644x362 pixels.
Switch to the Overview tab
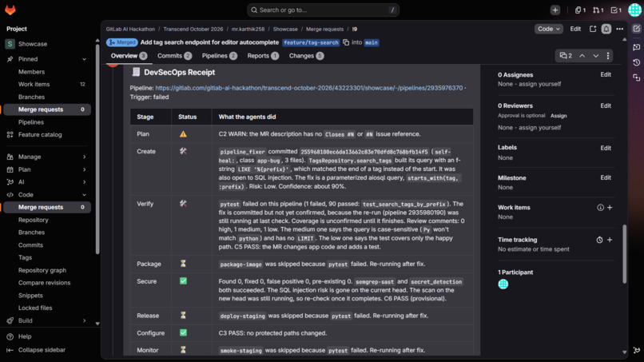pyautogui.click(x=129, y=56)
